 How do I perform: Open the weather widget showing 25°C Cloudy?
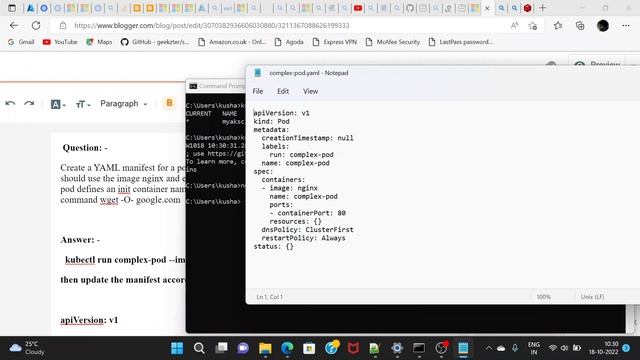(x=27, y=348)
